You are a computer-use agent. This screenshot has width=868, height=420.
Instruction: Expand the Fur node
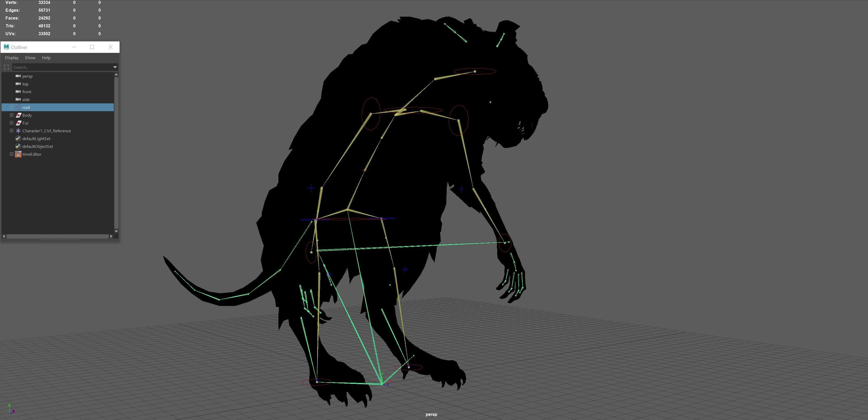(x=11, y=123)
